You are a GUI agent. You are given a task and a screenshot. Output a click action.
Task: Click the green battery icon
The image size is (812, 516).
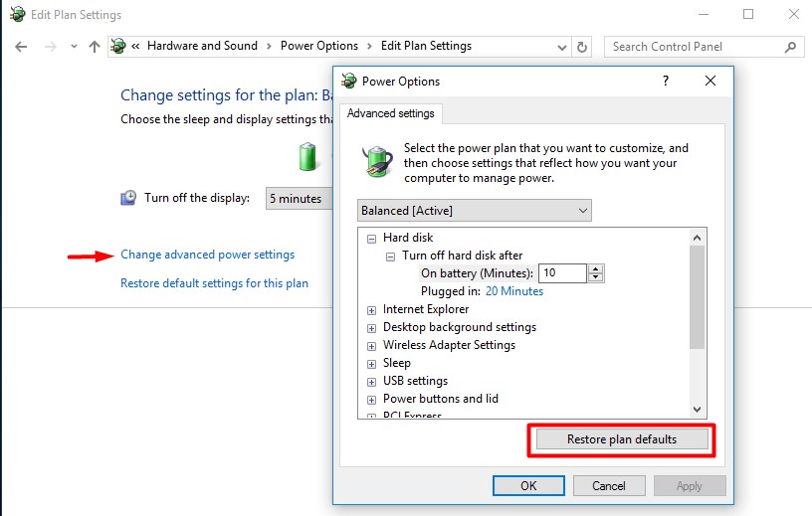pos(308,157)
